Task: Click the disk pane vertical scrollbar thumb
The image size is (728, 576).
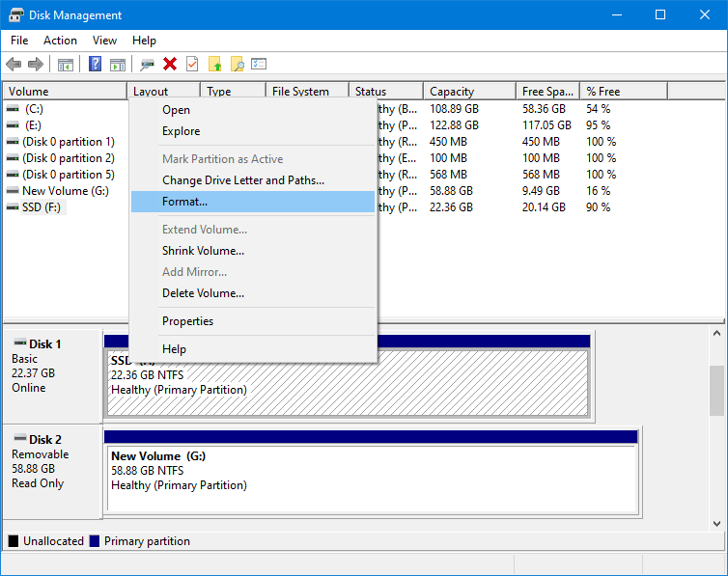Action: pyautogui.click(x=716, y=390)
